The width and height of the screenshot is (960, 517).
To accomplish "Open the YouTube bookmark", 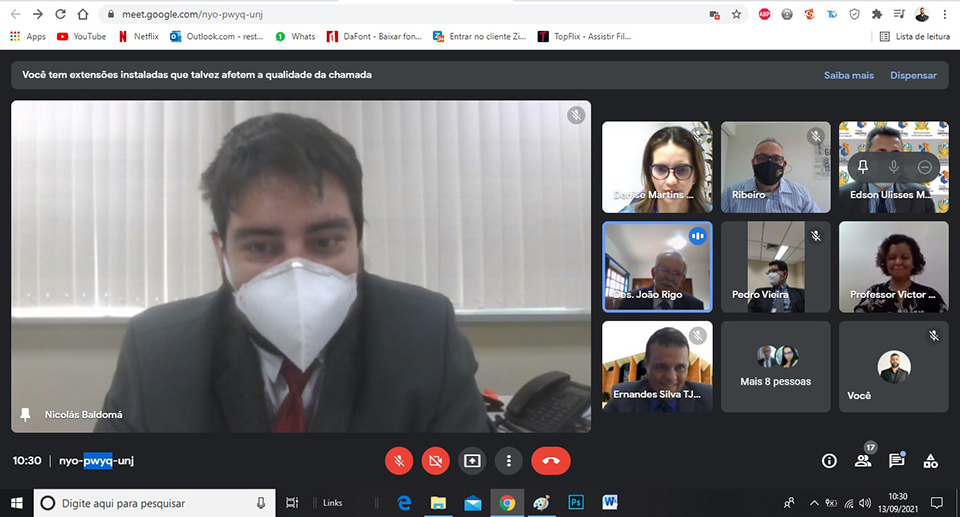I will [x=82, y=36].
